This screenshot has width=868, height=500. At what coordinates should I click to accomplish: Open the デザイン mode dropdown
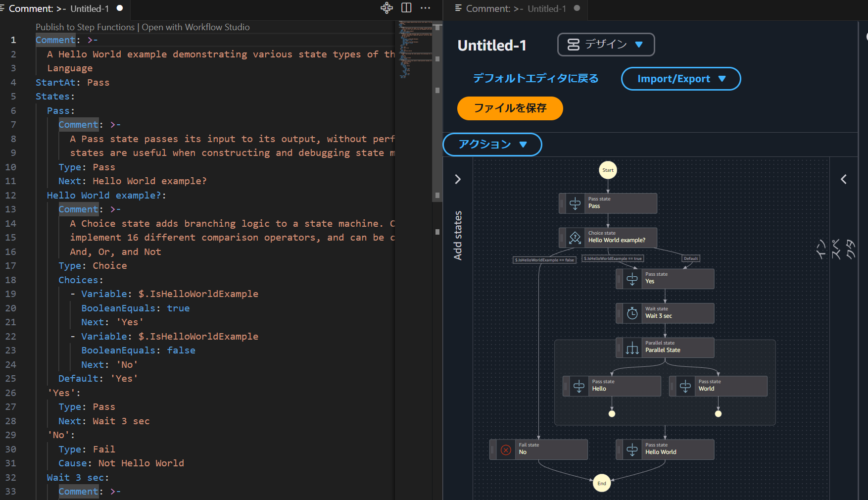(606, 45)
